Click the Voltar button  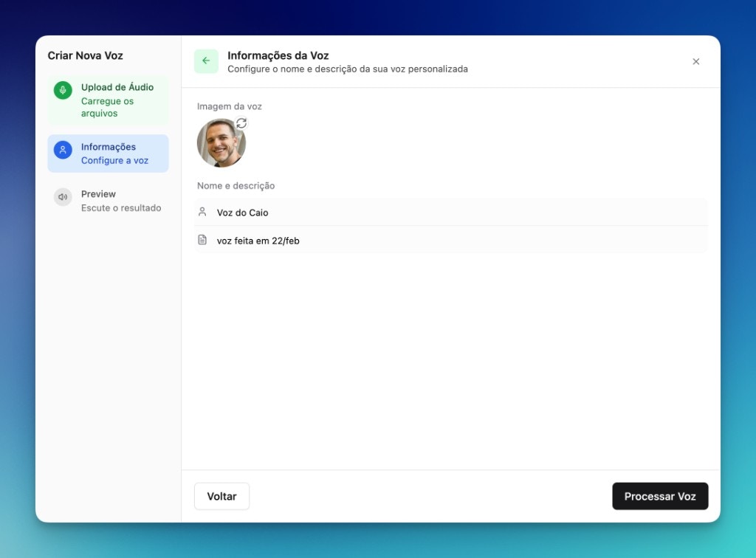[221, 496]
